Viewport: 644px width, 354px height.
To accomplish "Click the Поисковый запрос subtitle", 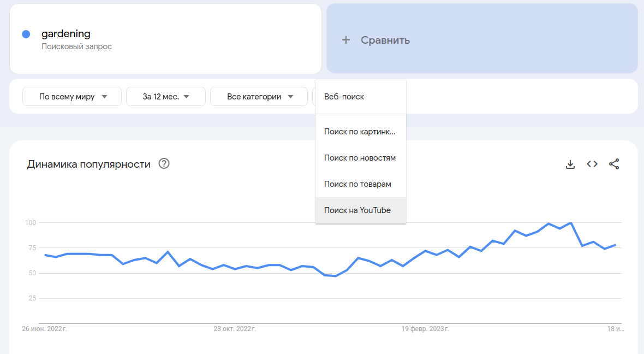I will point(76,46).
